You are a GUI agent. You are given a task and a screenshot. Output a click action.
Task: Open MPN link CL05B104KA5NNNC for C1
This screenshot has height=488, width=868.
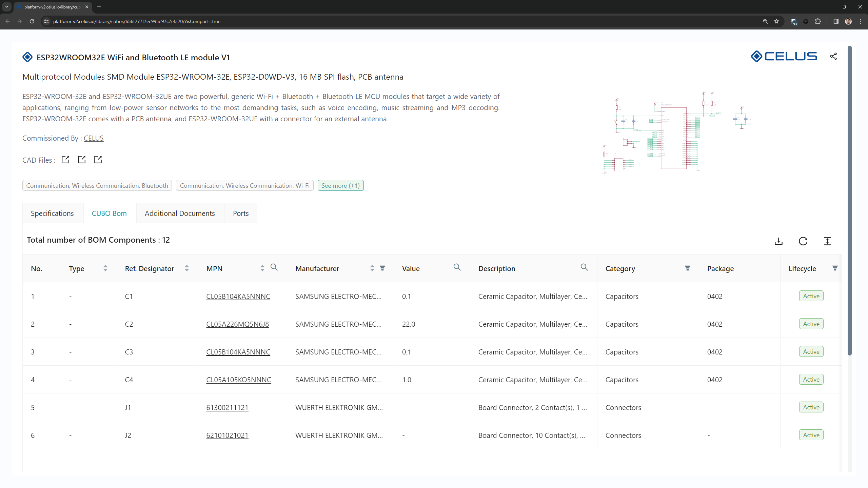[238, 296]
